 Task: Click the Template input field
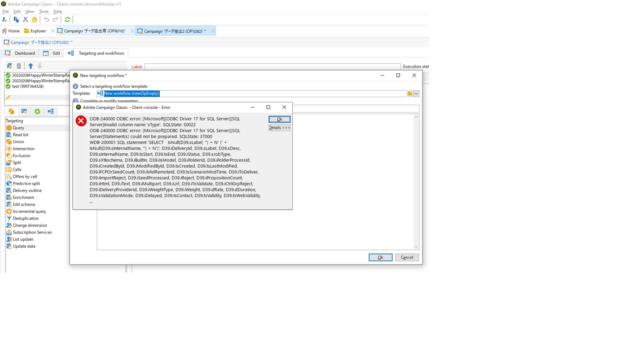[251, 94]
